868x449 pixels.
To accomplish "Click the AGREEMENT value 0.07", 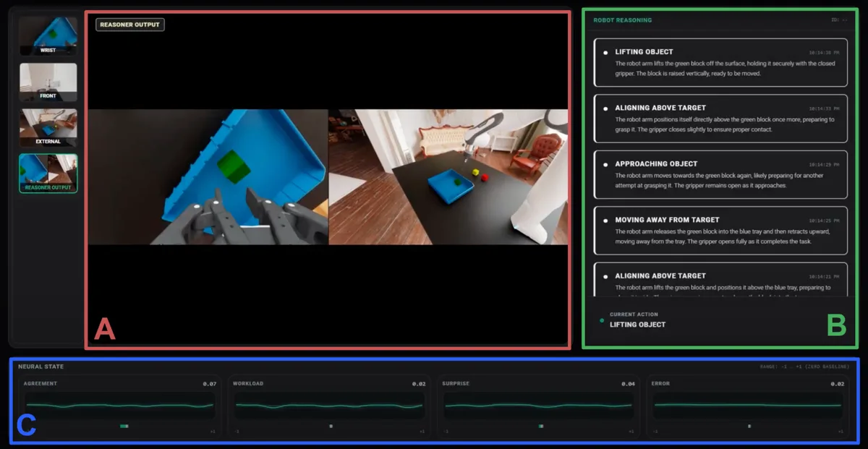I will click(x=210, y=384).
